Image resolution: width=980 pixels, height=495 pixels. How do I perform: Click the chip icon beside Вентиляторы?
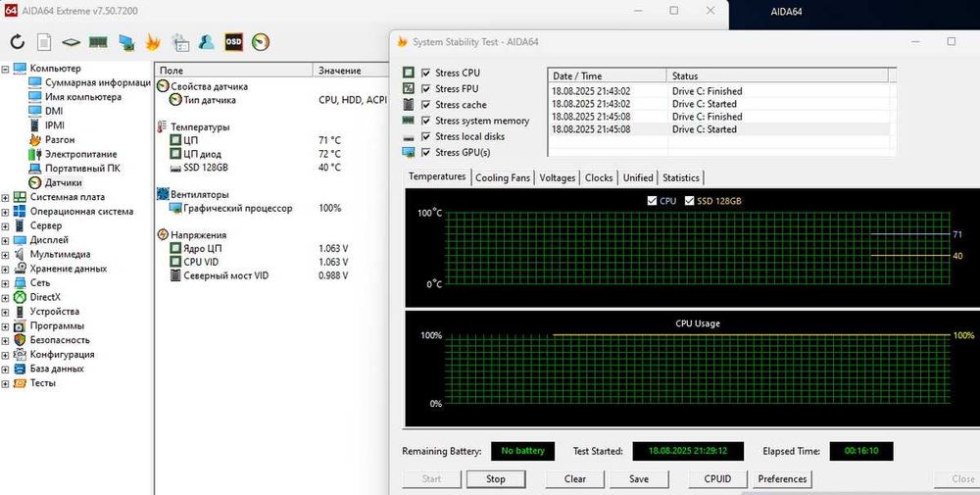coord(162,194)
